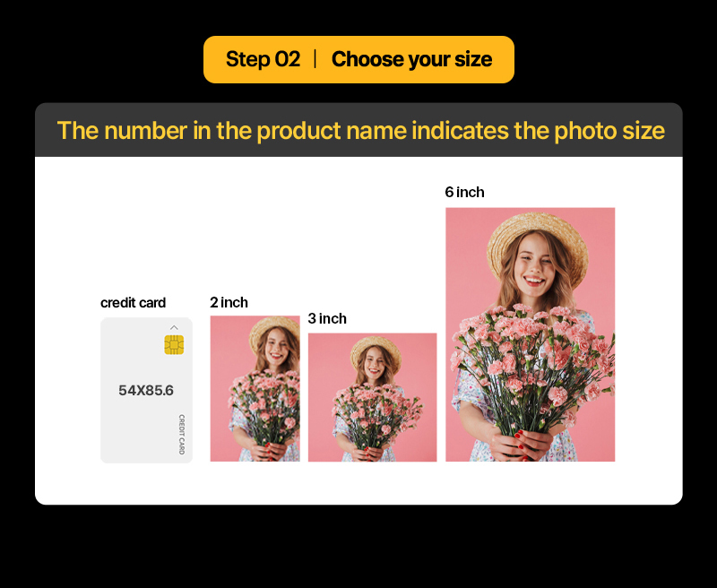Viewport: 717px width, 588px height.
Task: Click the '2 inch' label
Action: (x=229, y=302)
